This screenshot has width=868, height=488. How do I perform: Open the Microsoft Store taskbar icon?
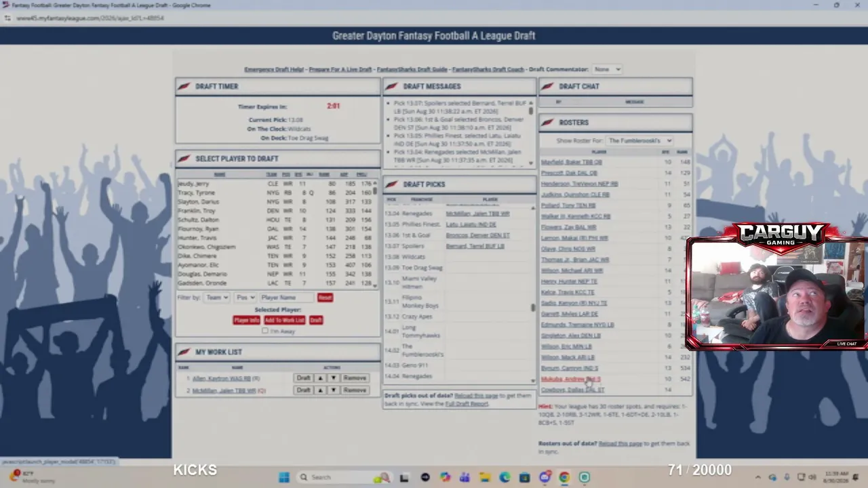pyautogui.click(x=524, y=477)
